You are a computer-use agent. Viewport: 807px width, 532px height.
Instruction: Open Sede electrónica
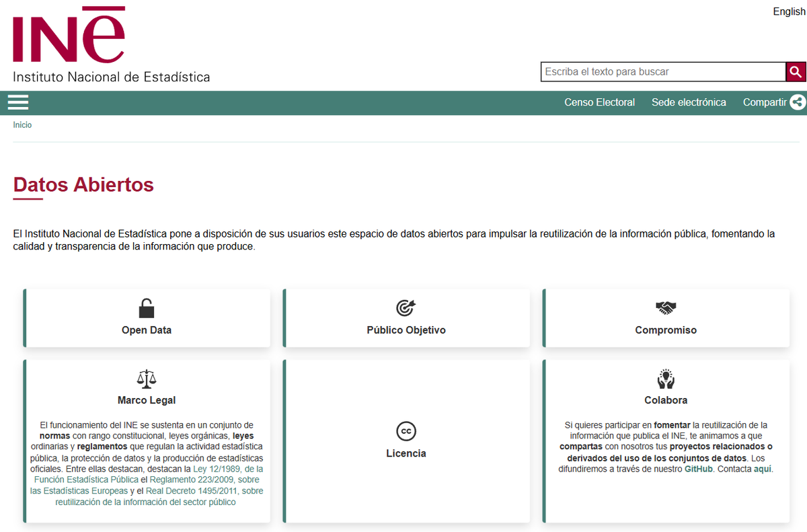click(x=689, y=102)
